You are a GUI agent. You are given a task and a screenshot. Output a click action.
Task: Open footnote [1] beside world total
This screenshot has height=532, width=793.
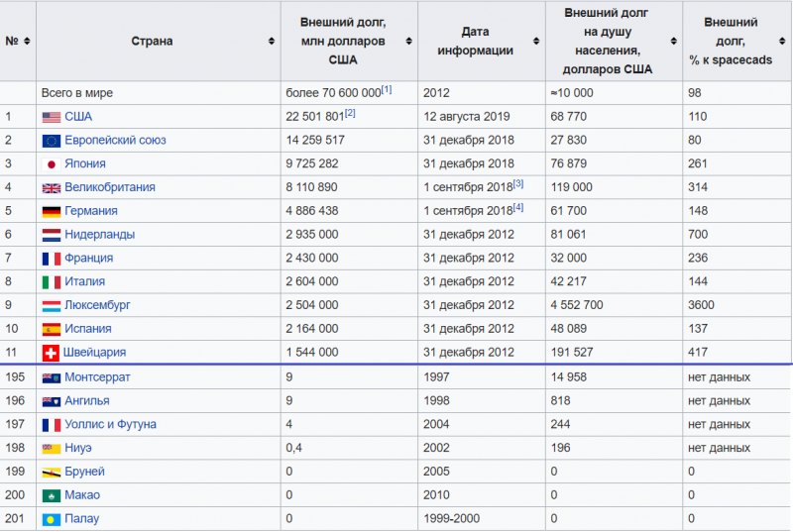pos(387,90)
